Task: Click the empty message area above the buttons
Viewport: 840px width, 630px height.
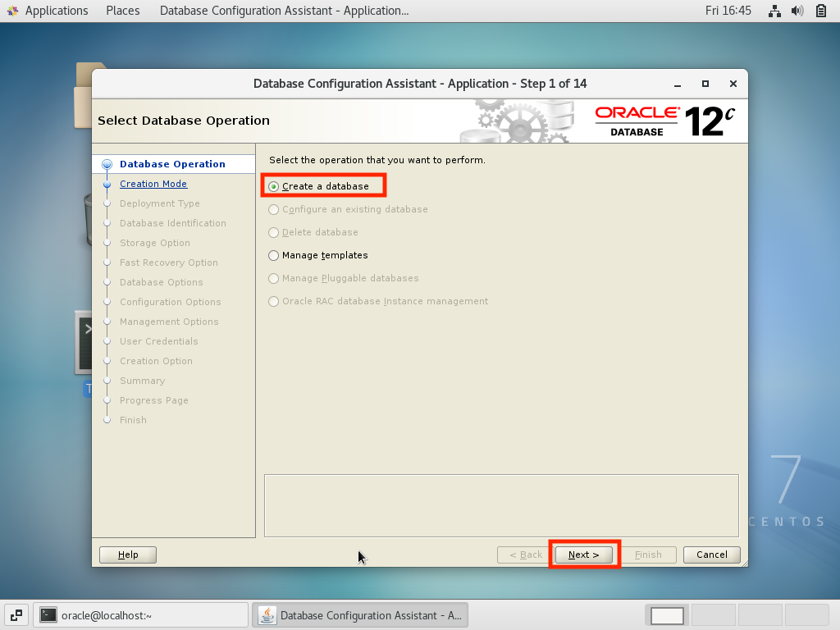Action: coord(501,505)
